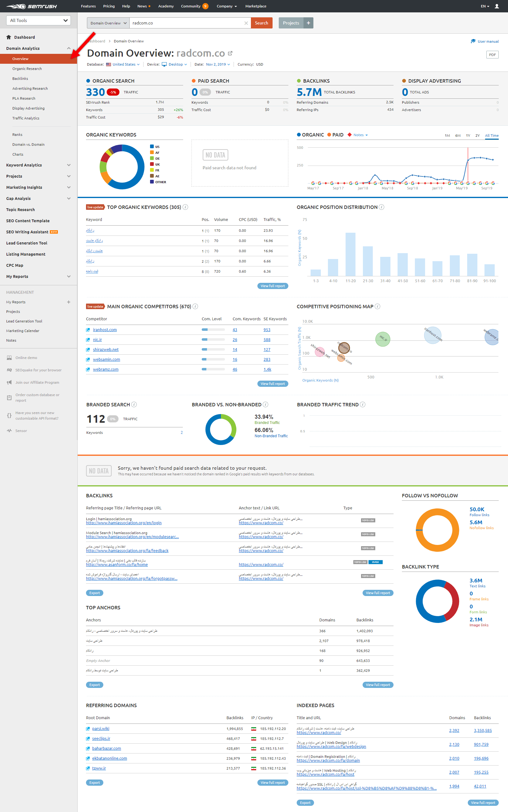The height and width of the screenshot is (812, 508).
Task: Open SEOquake for your browser
Action: click(38, 370)
